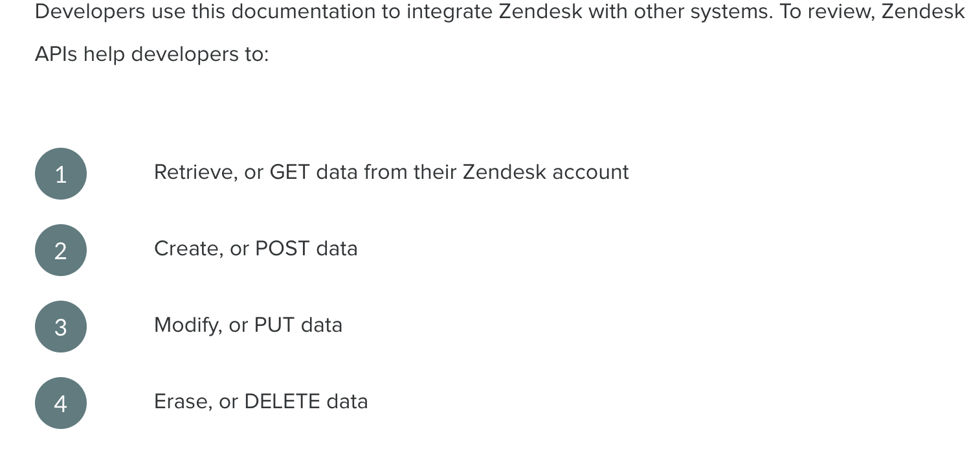The image size is (980, 451).
Task: Select the number 4 circle badge
Action: (x=61, y=403)
